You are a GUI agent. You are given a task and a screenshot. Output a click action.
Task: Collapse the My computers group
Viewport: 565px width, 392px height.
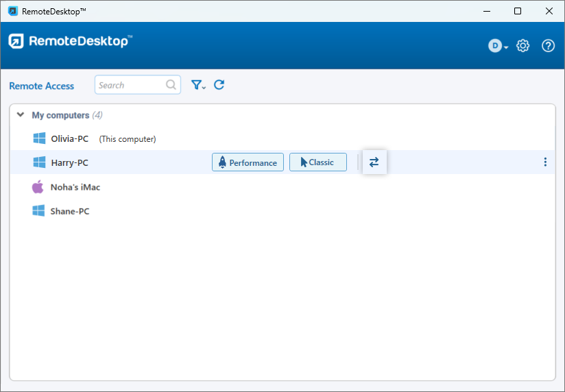[x=21, y=115]
